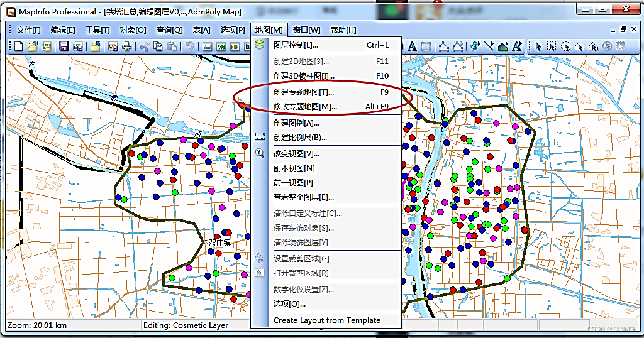Click the New Table icon
Viewport: 644px width, 338px height.
(x=19, y=46)
